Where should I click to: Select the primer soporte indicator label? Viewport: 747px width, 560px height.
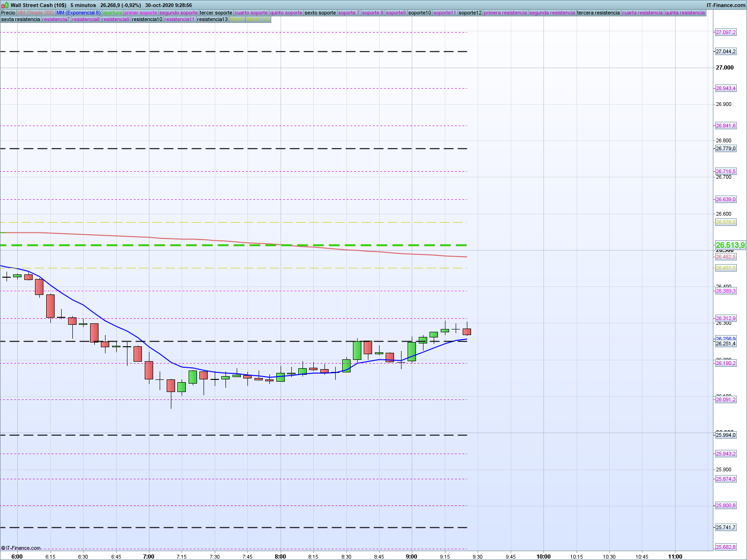(x=141, y=13)
